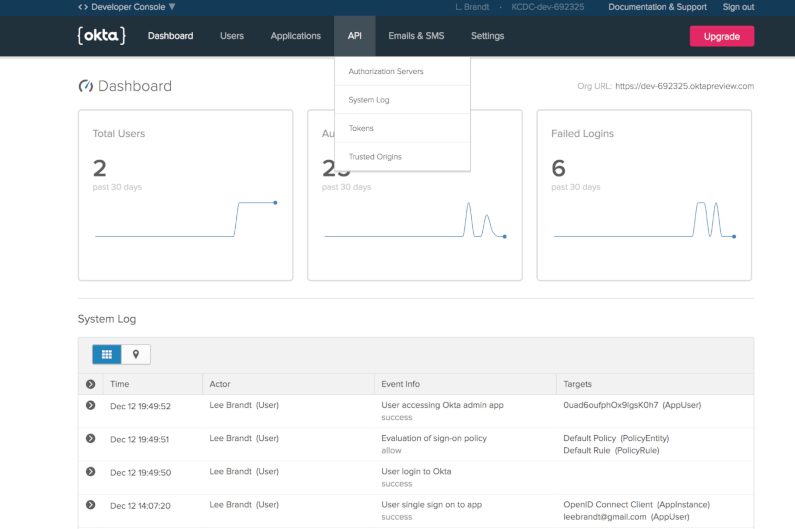
Task: Click the Failed Logins card
Action: [x=644, y=195]
